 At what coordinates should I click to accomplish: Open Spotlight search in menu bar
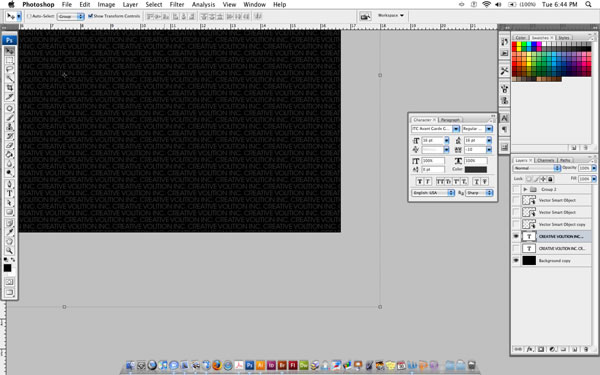pyautogui.click(x=588, y=4)
